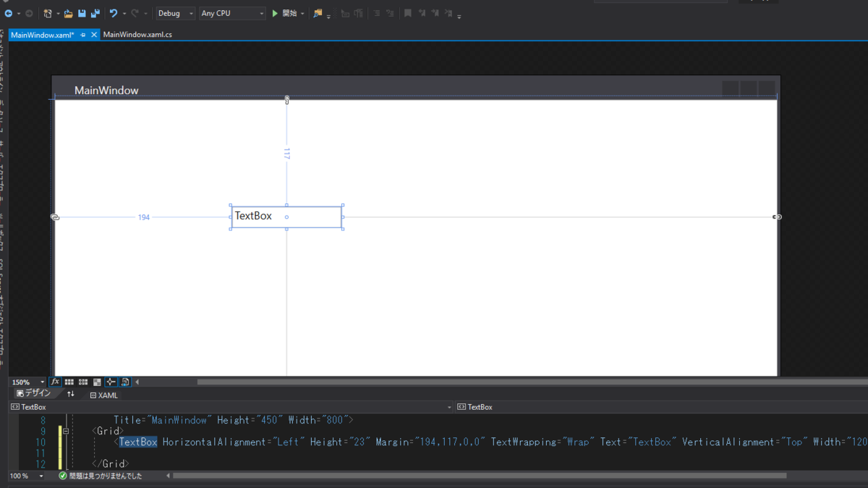This screenshot has width=868, height=488.
Task: Click the Save icon
Action: pos(82,13)
